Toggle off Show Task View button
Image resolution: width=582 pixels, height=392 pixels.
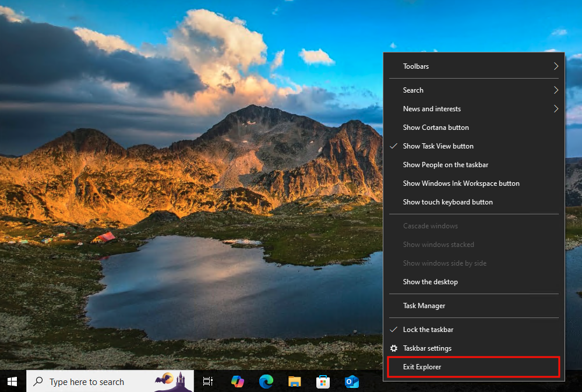click(438, 146)
